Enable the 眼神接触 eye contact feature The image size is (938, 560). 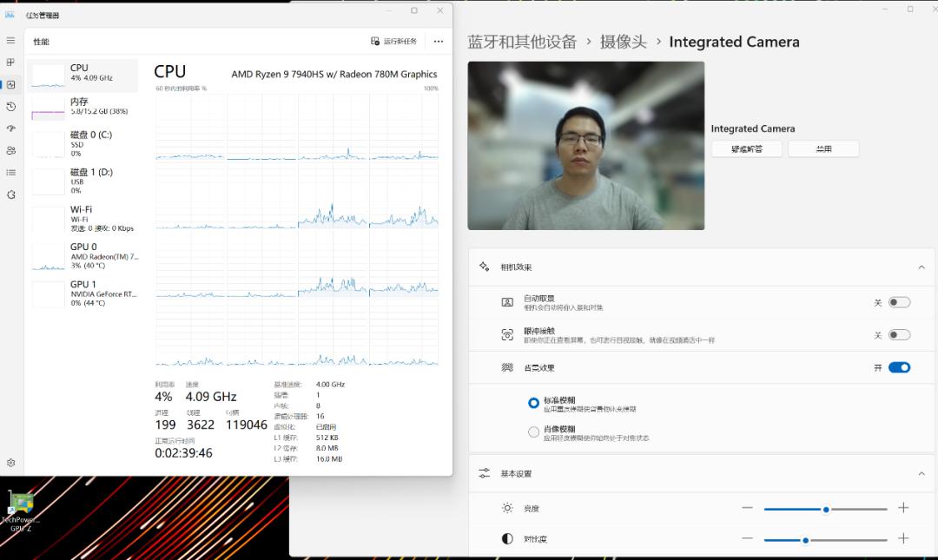pos(901,333)
